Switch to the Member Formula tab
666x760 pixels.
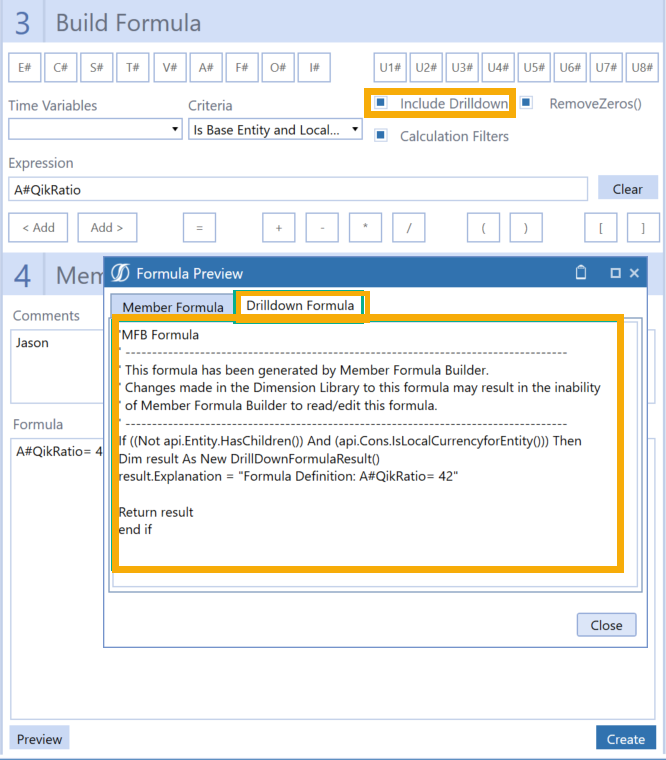173,307
